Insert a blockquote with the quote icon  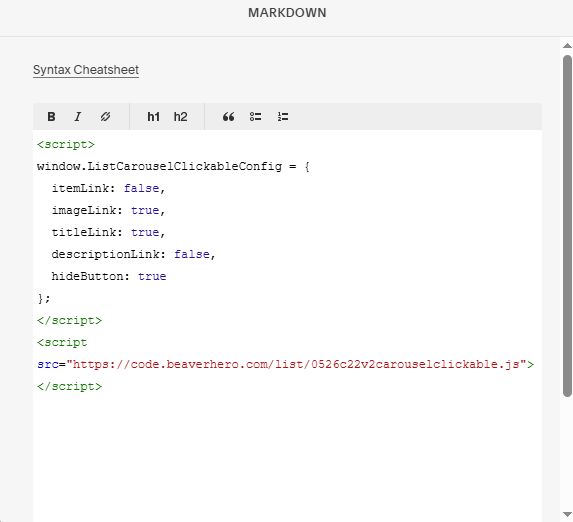pyautogui.click(x=228, y=117)
